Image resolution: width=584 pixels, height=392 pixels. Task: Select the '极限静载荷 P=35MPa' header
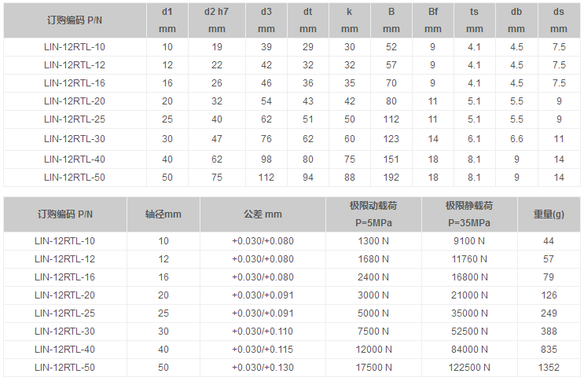point(469,214)
